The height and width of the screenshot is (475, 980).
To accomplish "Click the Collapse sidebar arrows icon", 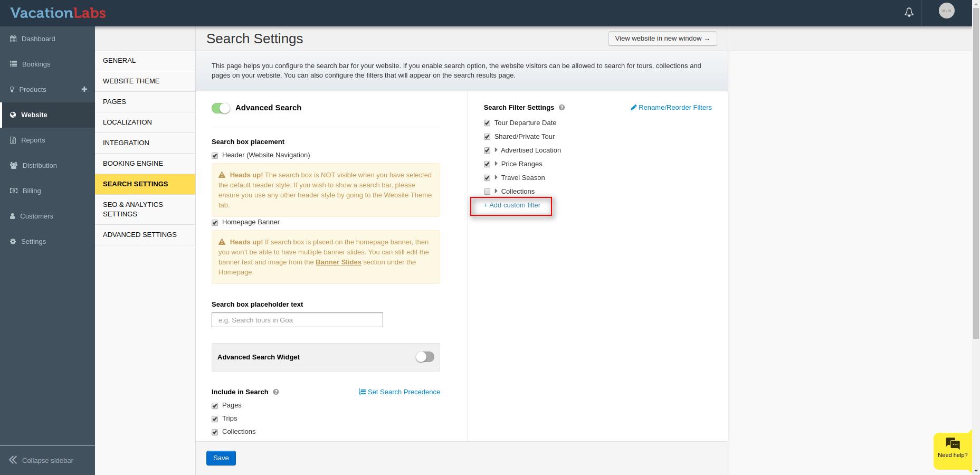I will [13, 460].
